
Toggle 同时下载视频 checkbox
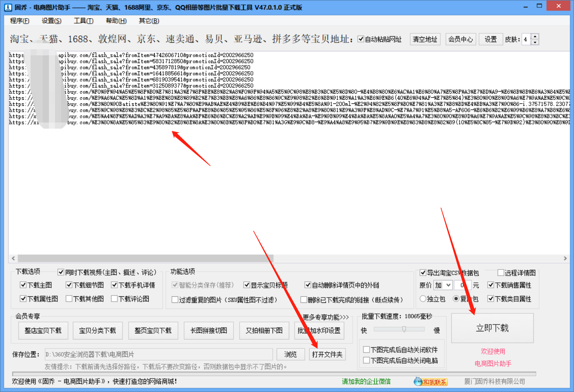[x=61, y=272]
